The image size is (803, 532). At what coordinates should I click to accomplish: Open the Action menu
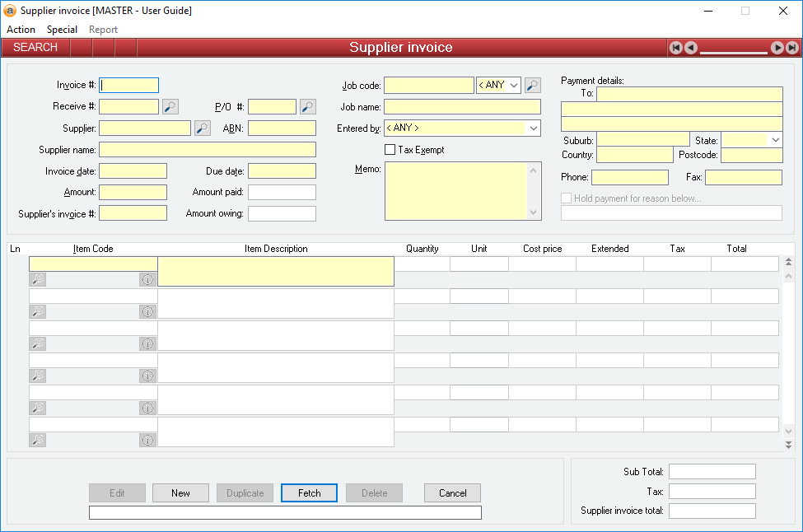pos(21,30)
